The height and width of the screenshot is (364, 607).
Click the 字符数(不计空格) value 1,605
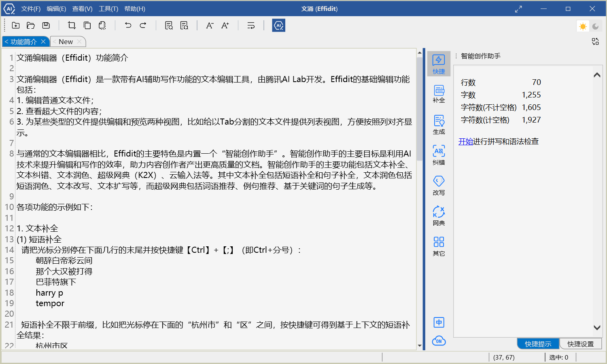coord(531,107)
